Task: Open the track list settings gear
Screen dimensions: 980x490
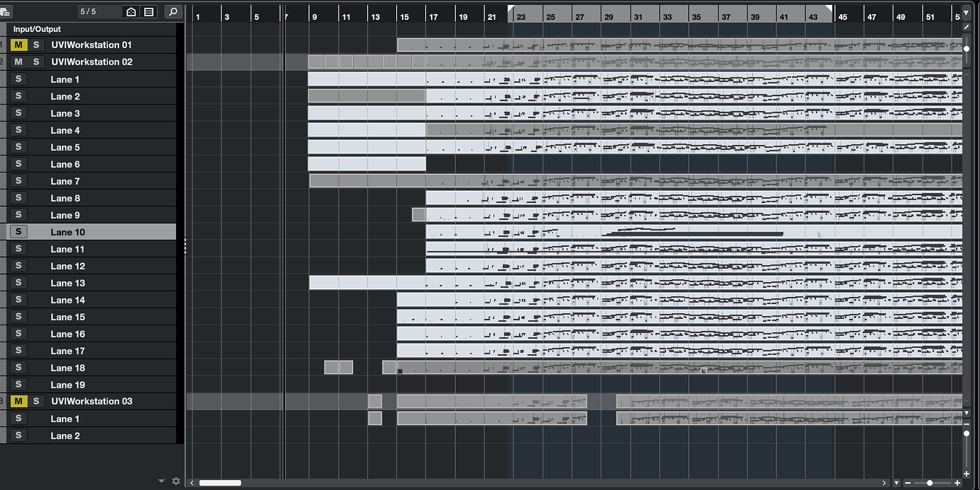Action: [x=175, y=481]
